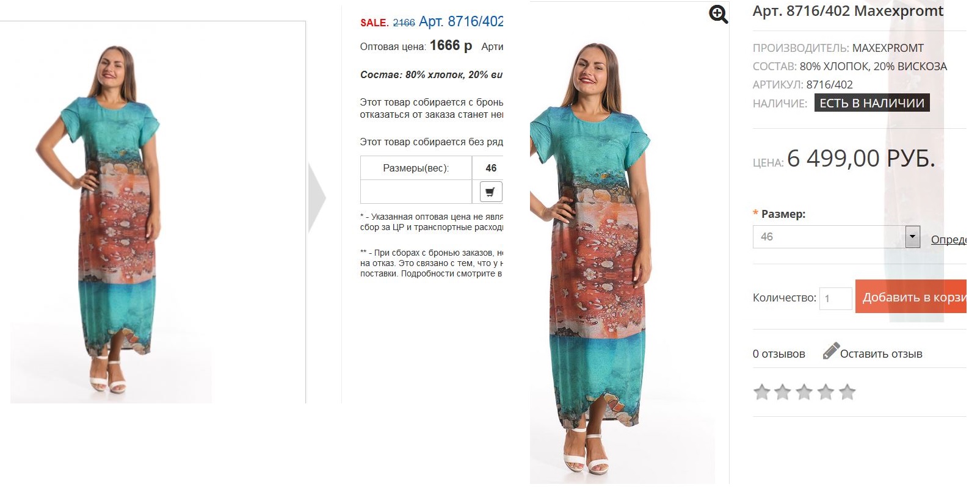Click the shopping cart icon under size 46
Viewport: 980px width, 487px height.
coord(491,192)
